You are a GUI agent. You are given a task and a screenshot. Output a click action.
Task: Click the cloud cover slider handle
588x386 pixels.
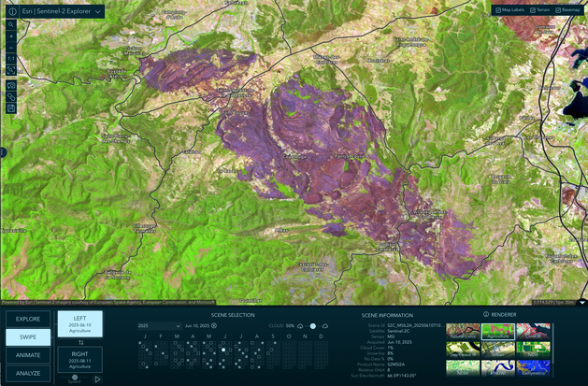pyautogui.click(x=312, y=326)
